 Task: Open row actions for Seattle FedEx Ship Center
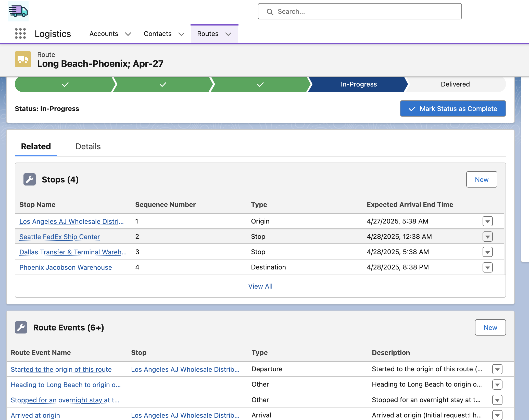pyautogui.click(x=487, y=237)
